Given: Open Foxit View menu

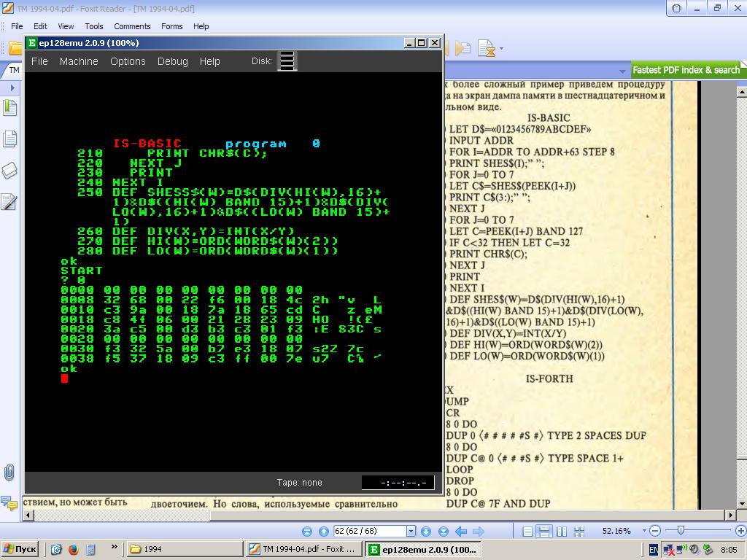Looking at the screenshot, I should (x=66, y=26).
